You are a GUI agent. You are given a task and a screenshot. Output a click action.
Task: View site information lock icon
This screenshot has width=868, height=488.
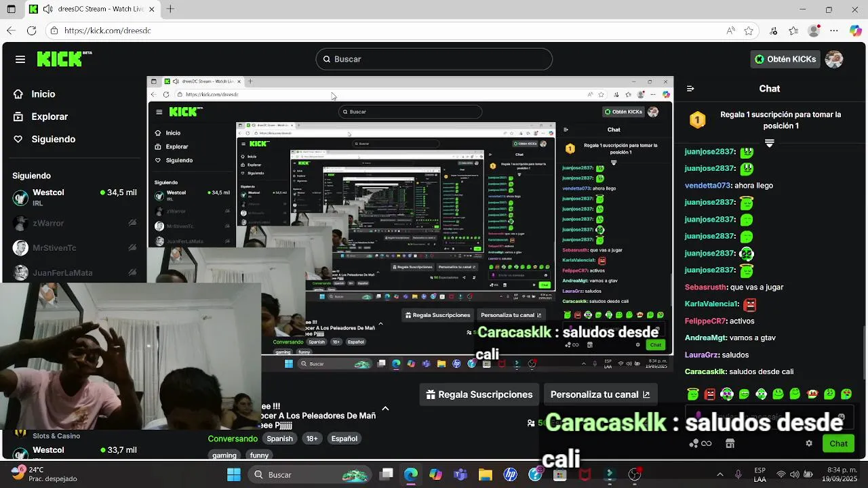pos(54,30)
